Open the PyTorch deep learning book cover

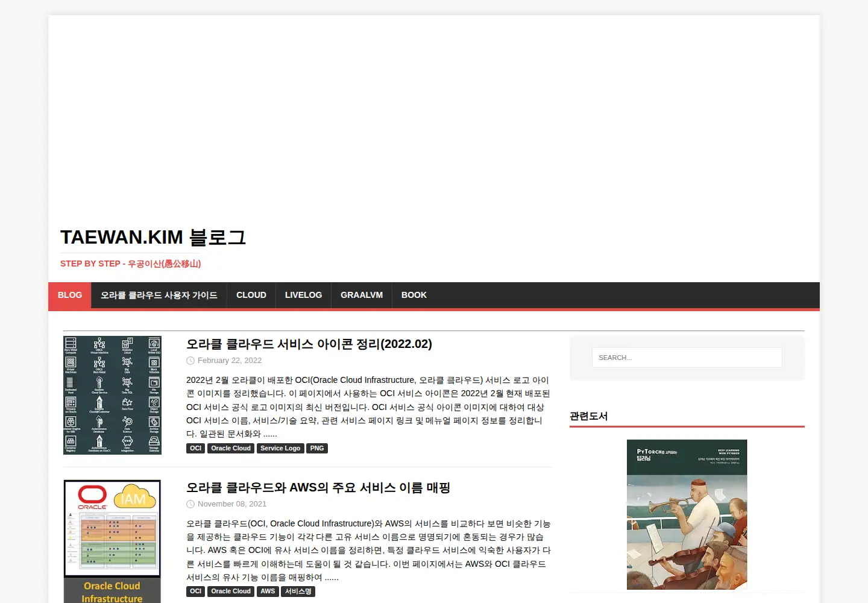pos(687,514)
